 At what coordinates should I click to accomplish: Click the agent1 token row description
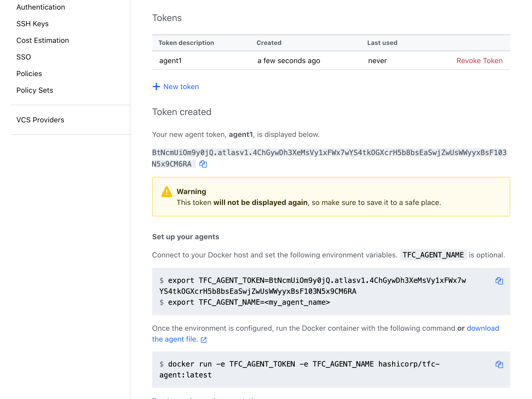170,61
